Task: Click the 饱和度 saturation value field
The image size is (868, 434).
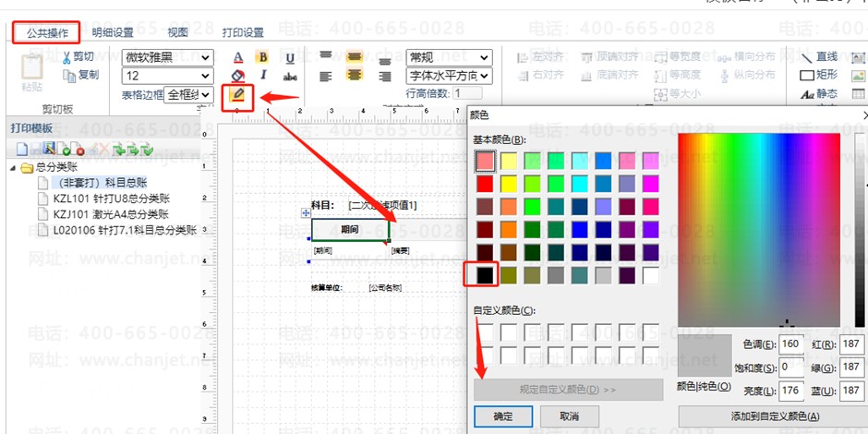Action: [791, 367]
